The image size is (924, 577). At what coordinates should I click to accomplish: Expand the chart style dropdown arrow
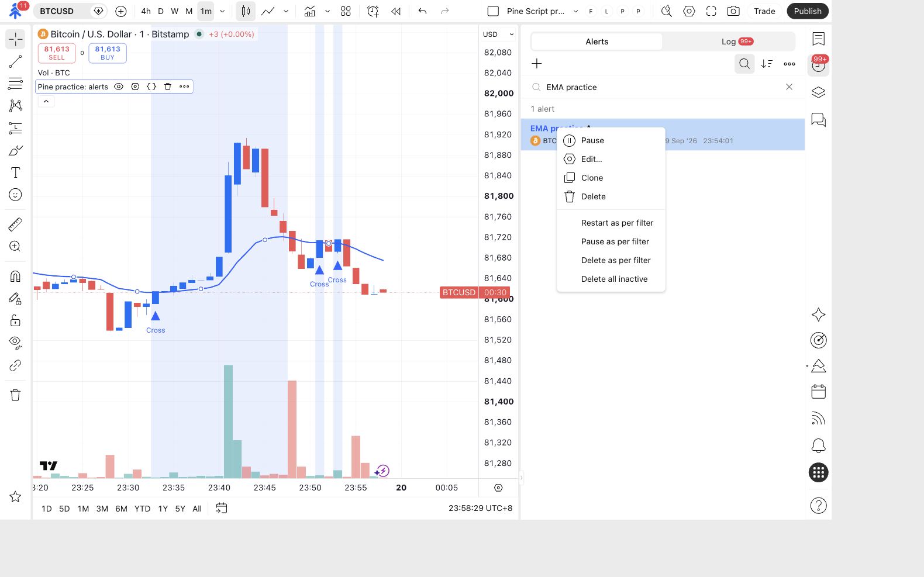tap(286, 11)
